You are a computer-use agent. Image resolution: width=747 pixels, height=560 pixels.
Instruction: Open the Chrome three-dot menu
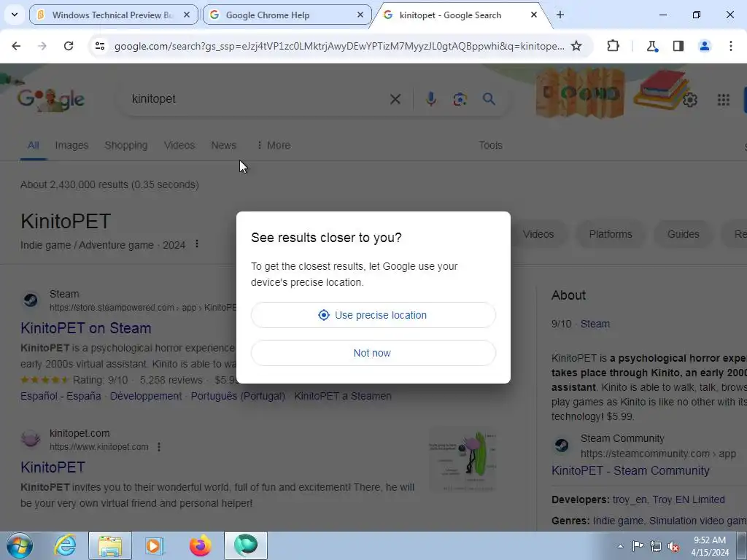(x=731, y=46)
